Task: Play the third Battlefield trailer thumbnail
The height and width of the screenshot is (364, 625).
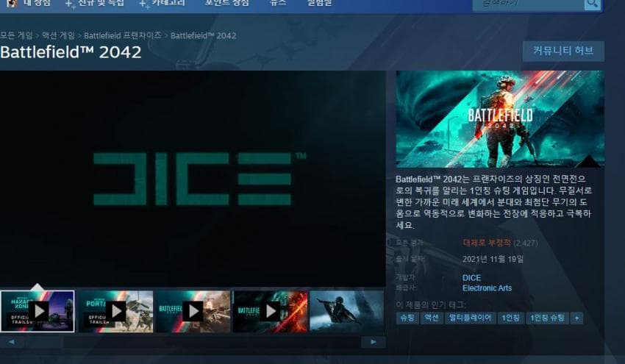Action: [x=193, y=311]
